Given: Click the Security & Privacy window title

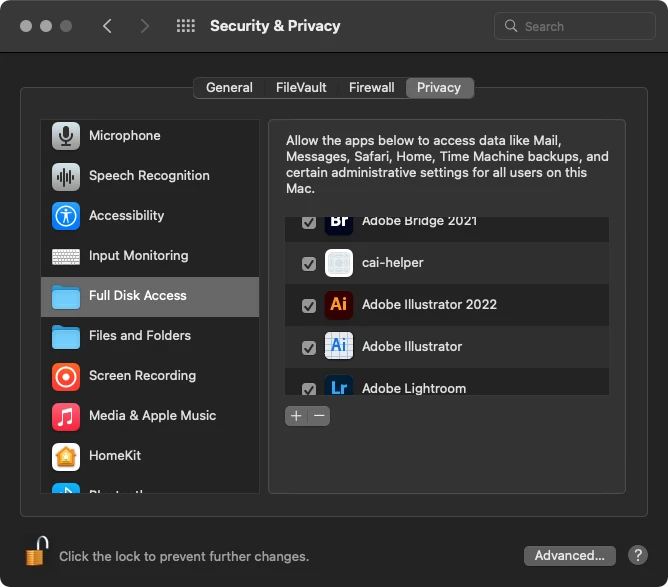Looking at the screenshot, I should [x=275, y=26].
